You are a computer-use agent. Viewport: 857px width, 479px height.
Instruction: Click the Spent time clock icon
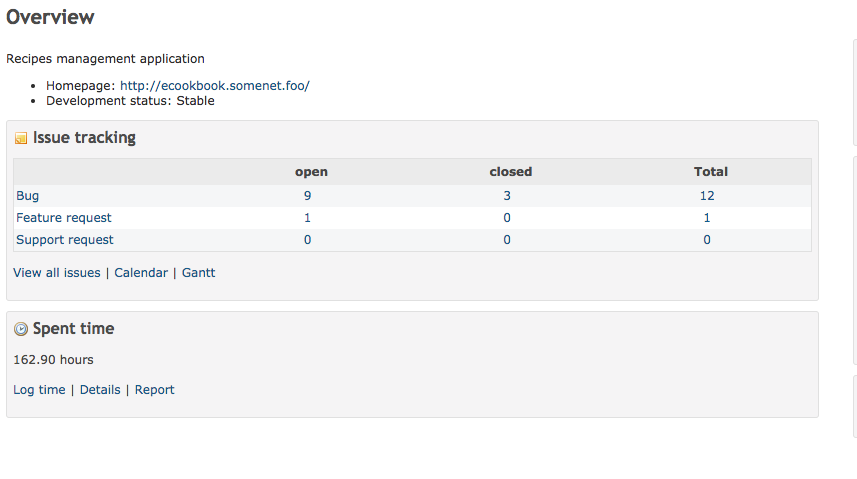pos(21,329)
